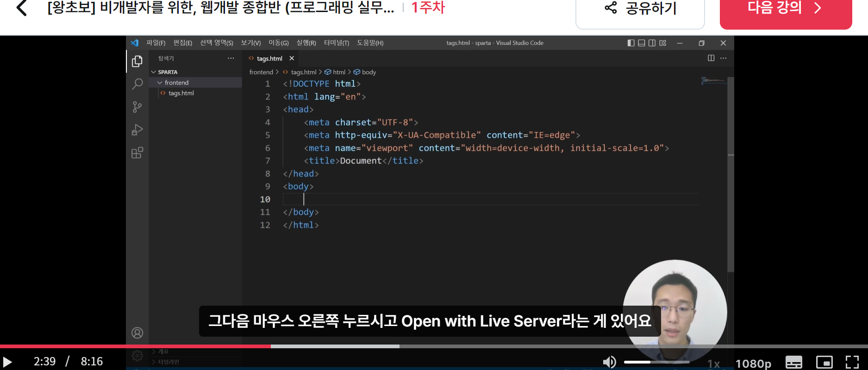Open the 편집(E) menu
This screenshot has height=370, width=868.
tap(182, 43)
